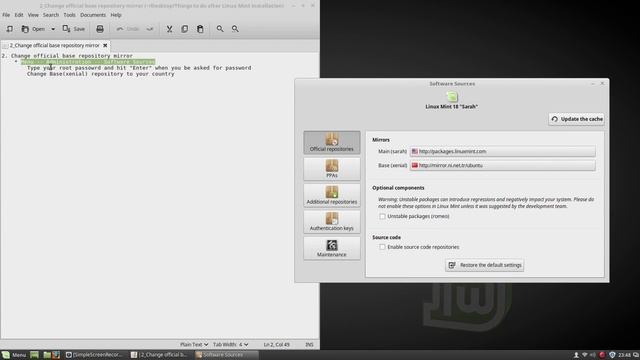Open the sound volume applet in the tray
This screenshot has width=640, height=360.
click(593, 355)
